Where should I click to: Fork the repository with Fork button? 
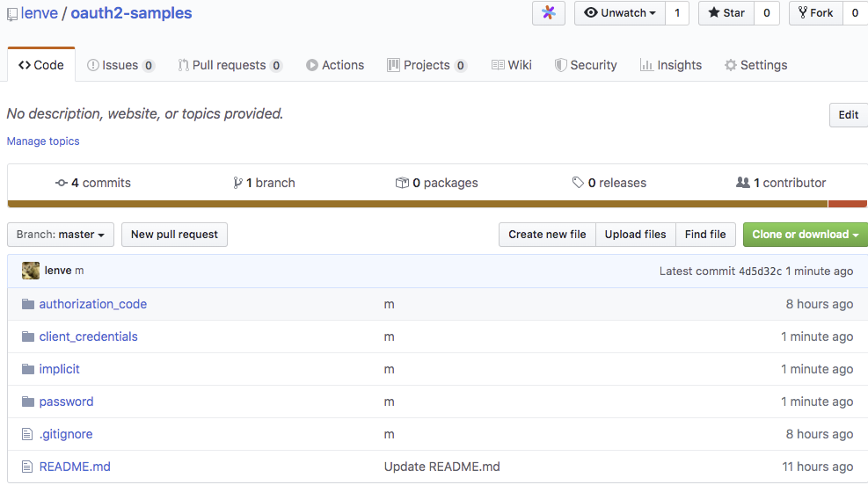[816, 13]
